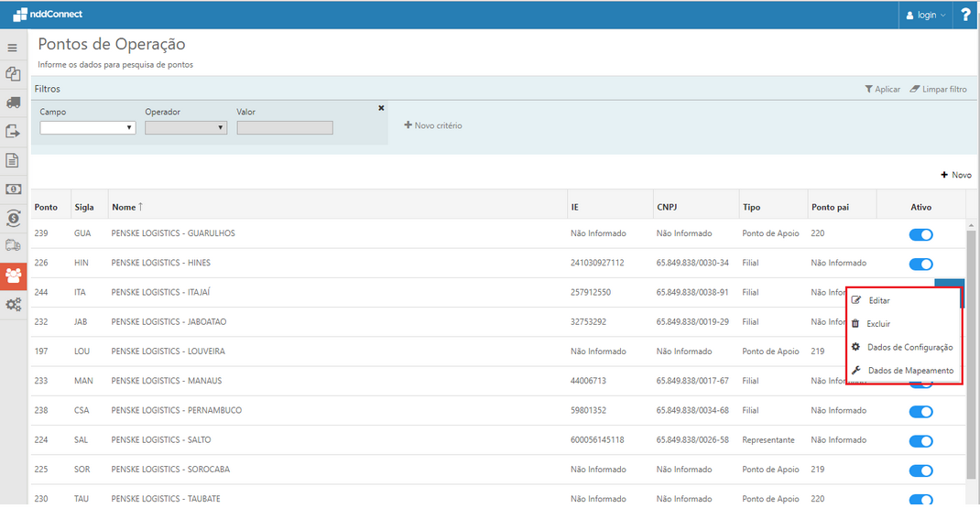Toggle Ativo switch for Salto row
This screenshot has width=980, height=508.
(x=920, y=441)
